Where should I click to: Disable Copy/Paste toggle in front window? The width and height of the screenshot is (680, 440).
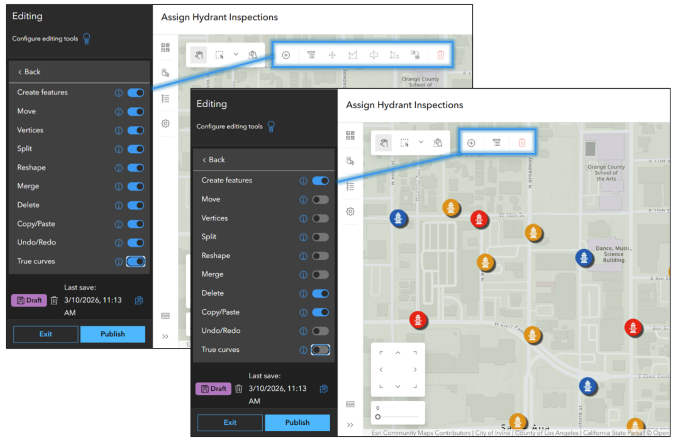tap(320, 312)
